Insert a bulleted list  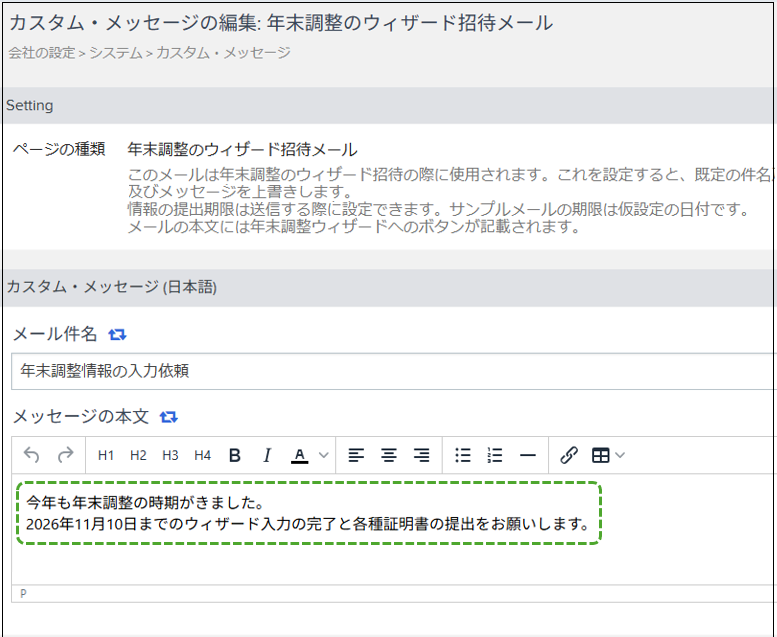coord(463,455)
